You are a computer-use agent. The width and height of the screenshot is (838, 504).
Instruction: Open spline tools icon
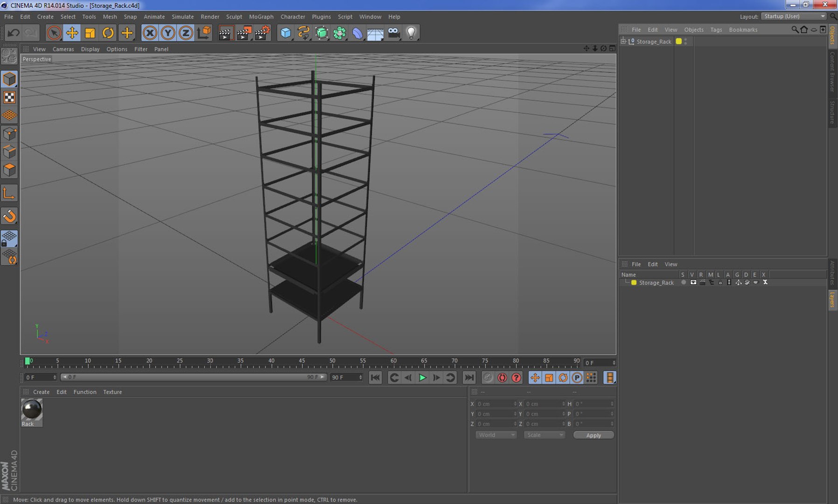pos(303,33)
